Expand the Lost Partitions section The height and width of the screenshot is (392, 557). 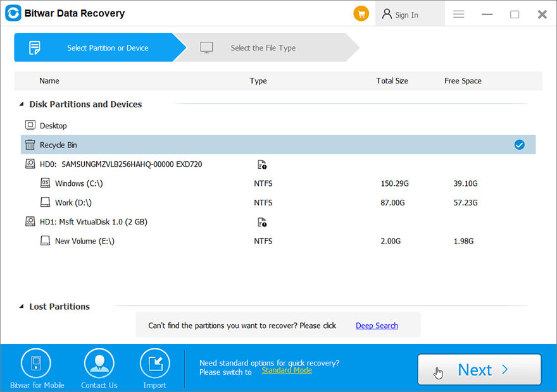pos(21,307)
